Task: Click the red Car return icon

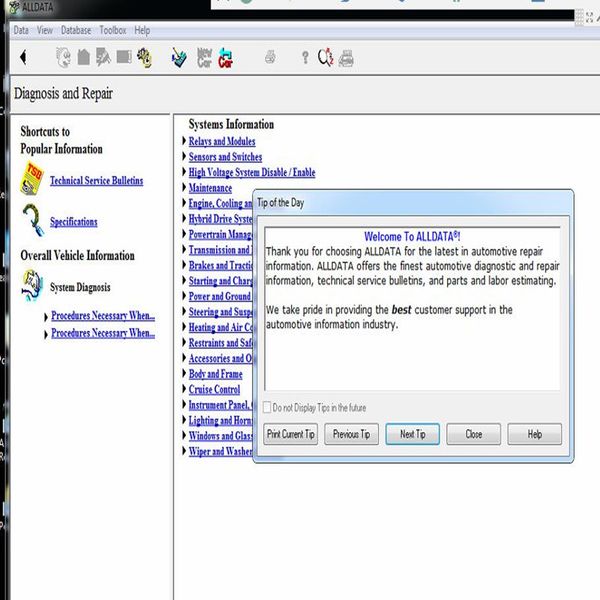Action: [225, 58]
